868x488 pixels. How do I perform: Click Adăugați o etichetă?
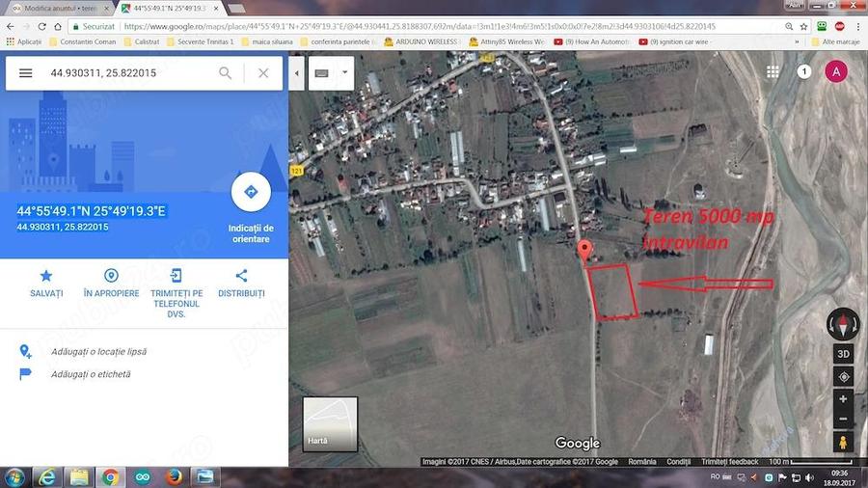click(91, 374)
